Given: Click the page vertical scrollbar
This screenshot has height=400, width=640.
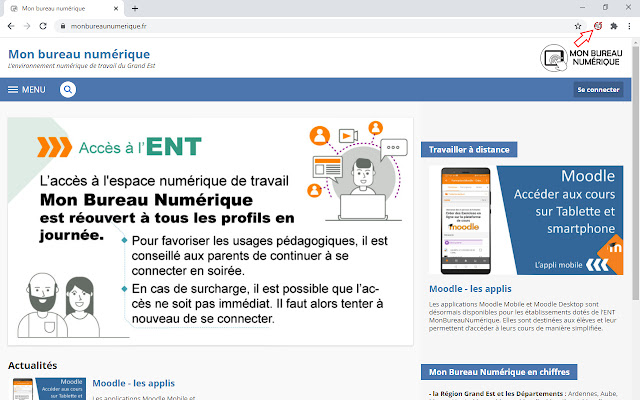Looking at the screenshot, I should point(636,171).
